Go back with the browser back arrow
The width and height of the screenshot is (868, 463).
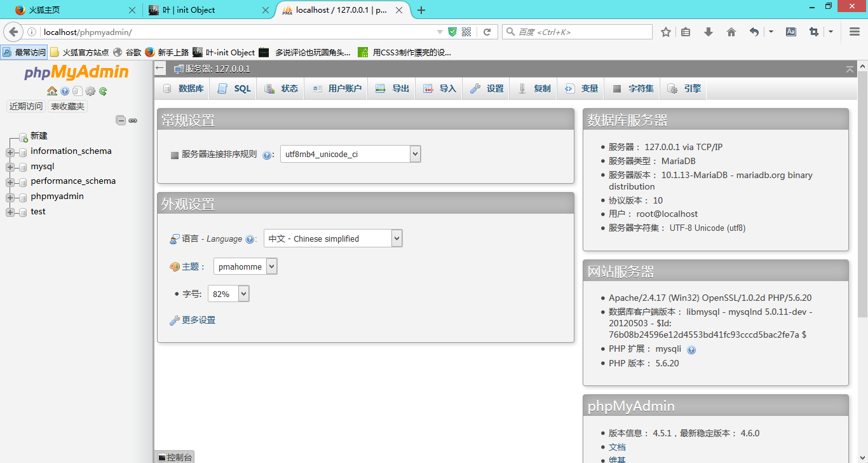tap(13, 32)
